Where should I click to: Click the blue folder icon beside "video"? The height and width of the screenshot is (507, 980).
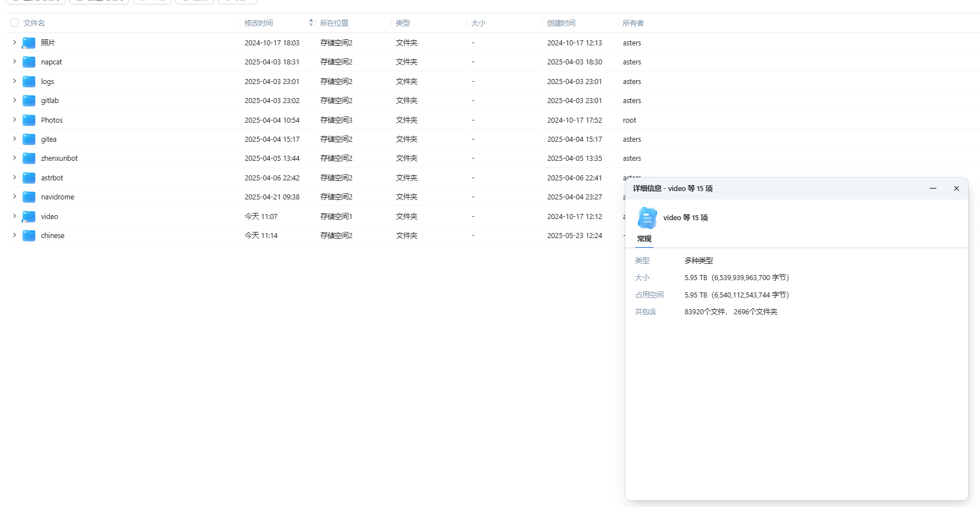(29, 216)
